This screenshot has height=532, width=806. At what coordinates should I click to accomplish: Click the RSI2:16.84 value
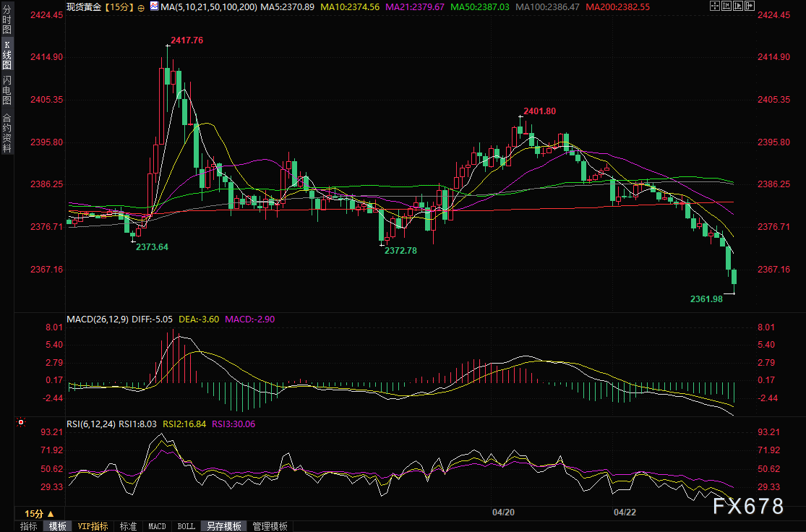(x=184, y=424)
